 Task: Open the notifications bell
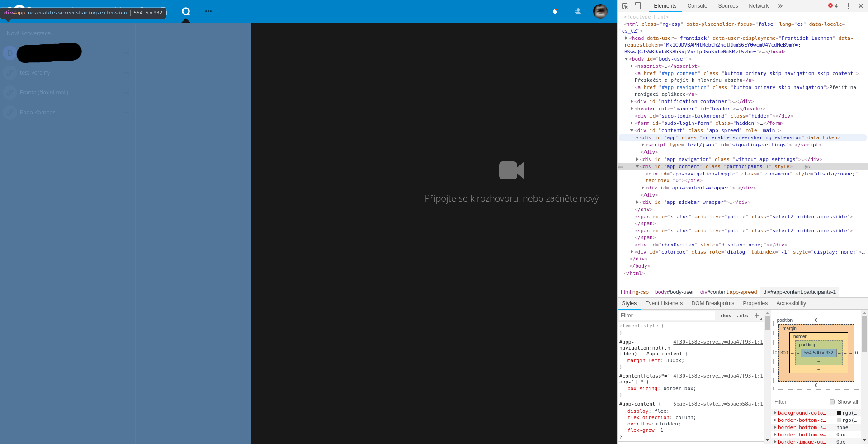click(x=555, y=11)
